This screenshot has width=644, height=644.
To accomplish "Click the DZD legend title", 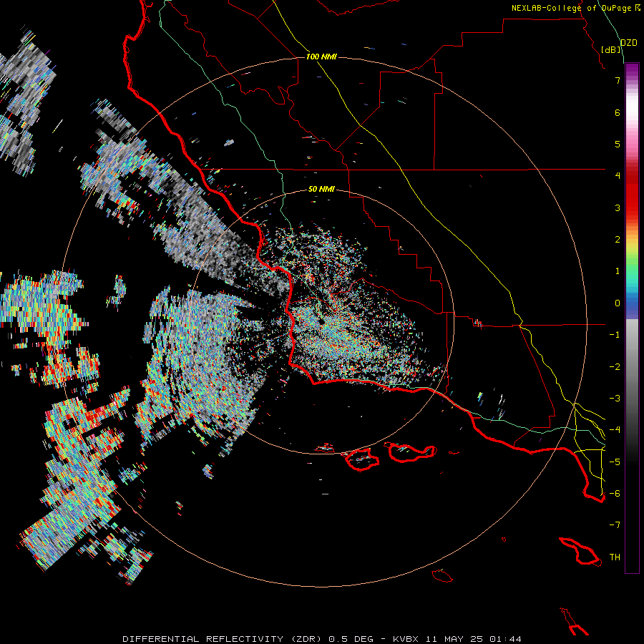I will click(628, 42).
